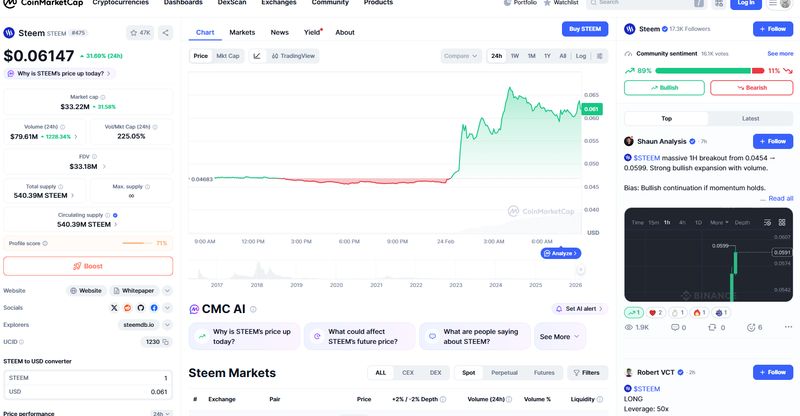Image resolution: width=800 pixels, height=416 pixels.
Task: Open the GitHub social link icon
Action: [141, 307]
